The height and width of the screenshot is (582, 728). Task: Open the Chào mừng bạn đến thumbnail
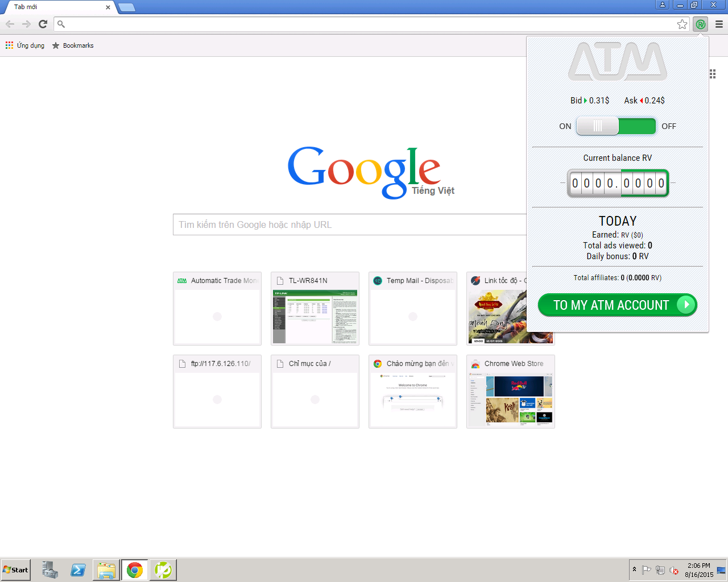pos(413,392)
